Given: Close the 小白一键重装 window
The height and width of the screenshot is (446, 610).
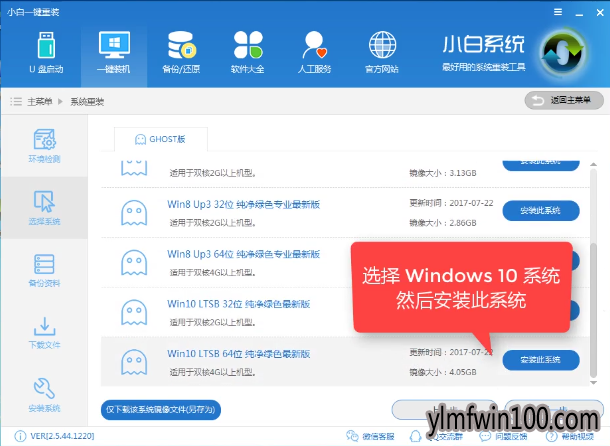Looking at the screenshot, I should 600,12.
